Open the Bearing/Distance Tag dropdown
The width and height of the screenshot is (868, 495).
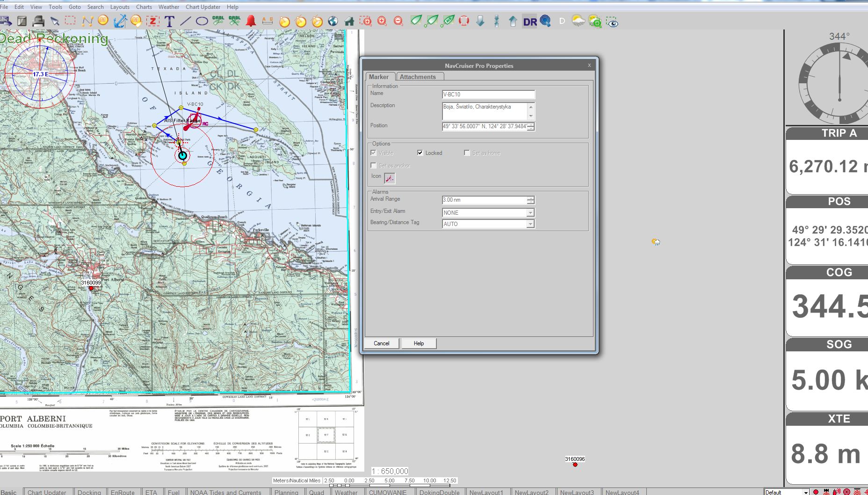click(530, 224)
